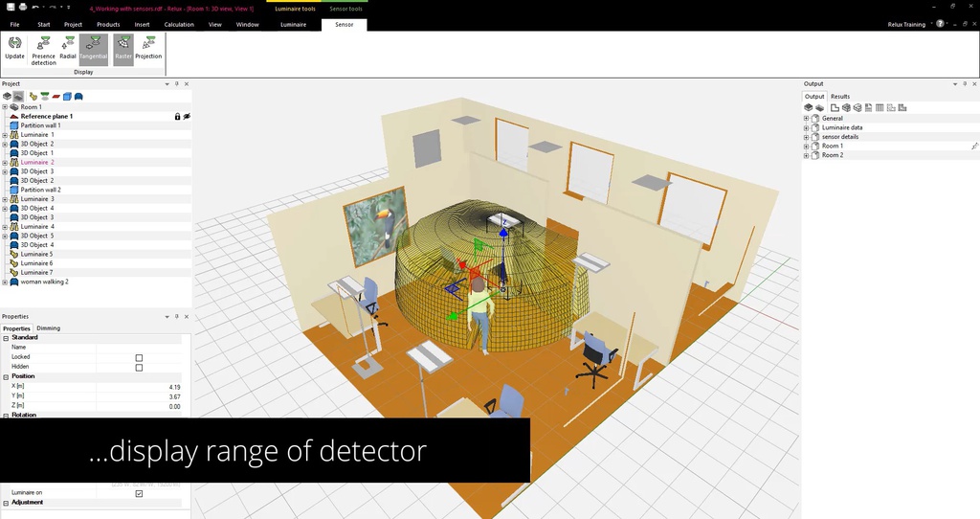Click the print icon in title bar
The height and width of the screenshot is (519, 980).
22,7
